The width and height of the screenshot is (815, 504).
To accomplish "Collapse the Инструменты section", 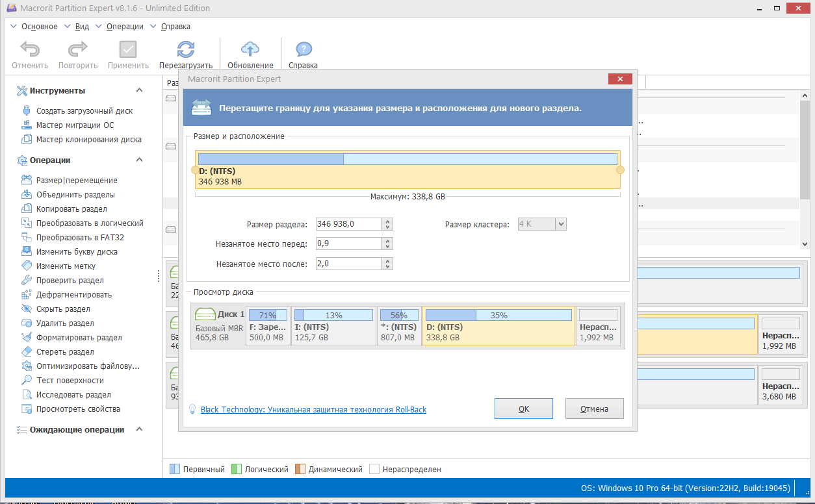I will coord(139,90).
